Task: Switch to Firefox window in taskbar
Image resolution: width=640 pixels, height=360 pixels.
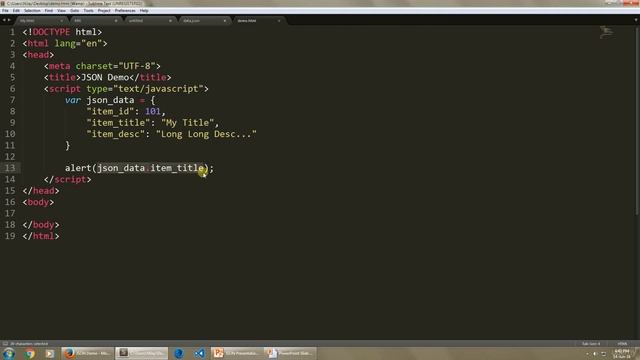Action: point(87,353)
